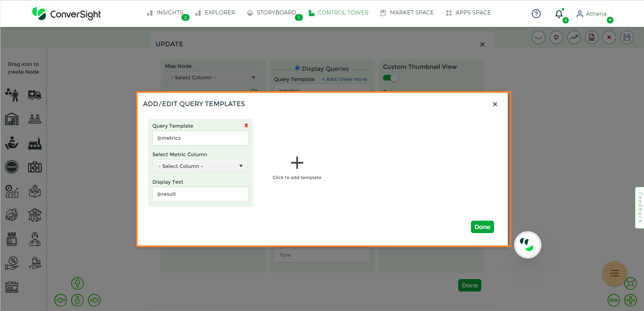Open Map Node Select Column dropdown
This screenshot has width=644, height=311.
coord(213,78)
